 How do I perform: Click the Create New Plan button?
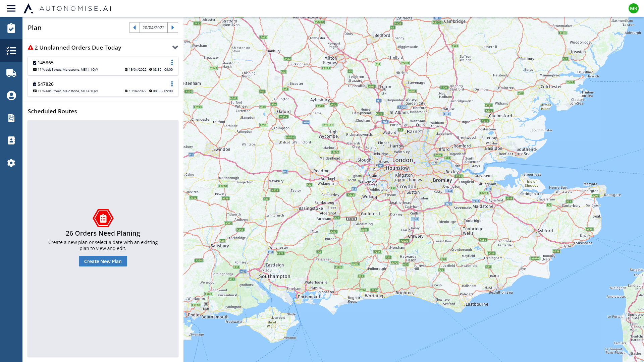pos(103,261)
